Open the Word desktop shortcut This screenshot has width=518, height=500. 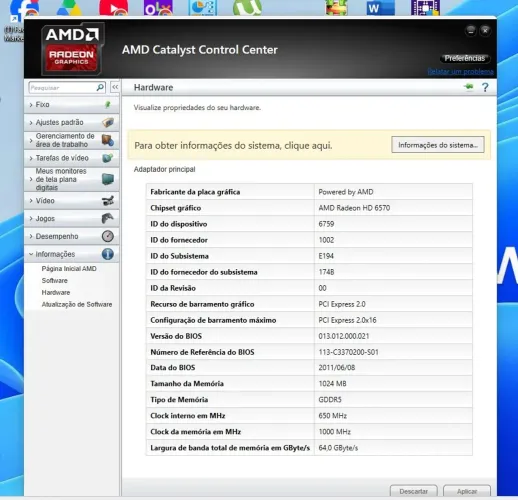pos(380,7)
